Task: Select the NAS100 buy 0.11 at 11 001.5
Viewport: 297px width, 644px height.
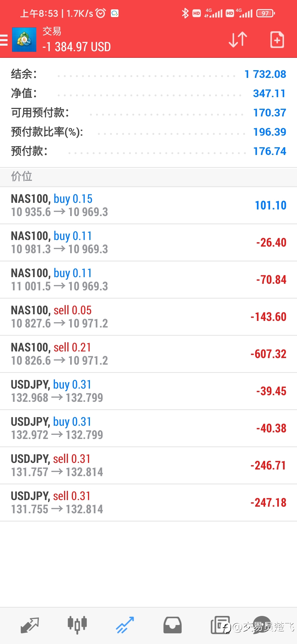Action: [x=148, y=280]
